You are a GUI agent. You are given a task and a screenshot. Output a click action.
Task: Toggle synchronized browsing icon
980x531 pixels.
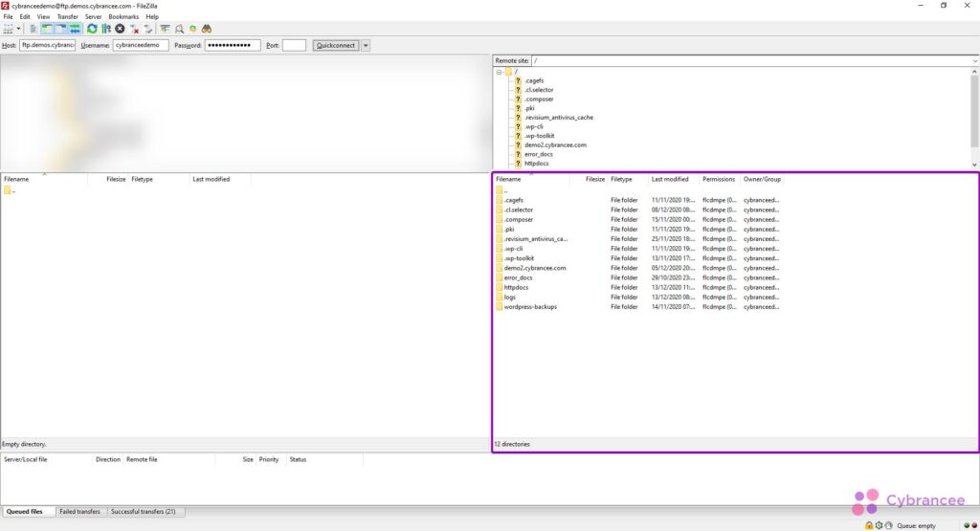click(192, 29)
